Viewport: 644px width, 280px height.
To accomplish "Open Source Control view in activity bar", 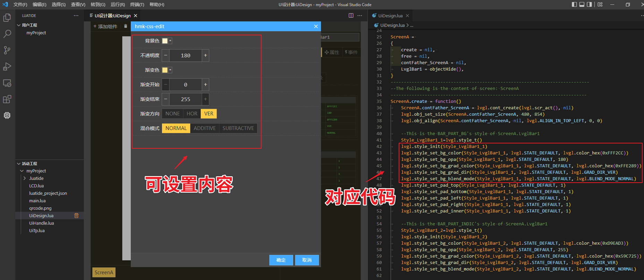I will click(x=7, y=50).
